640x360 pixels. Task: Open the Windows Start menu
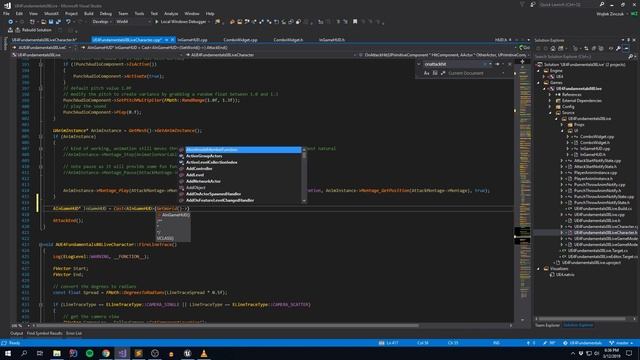[8, 353]
